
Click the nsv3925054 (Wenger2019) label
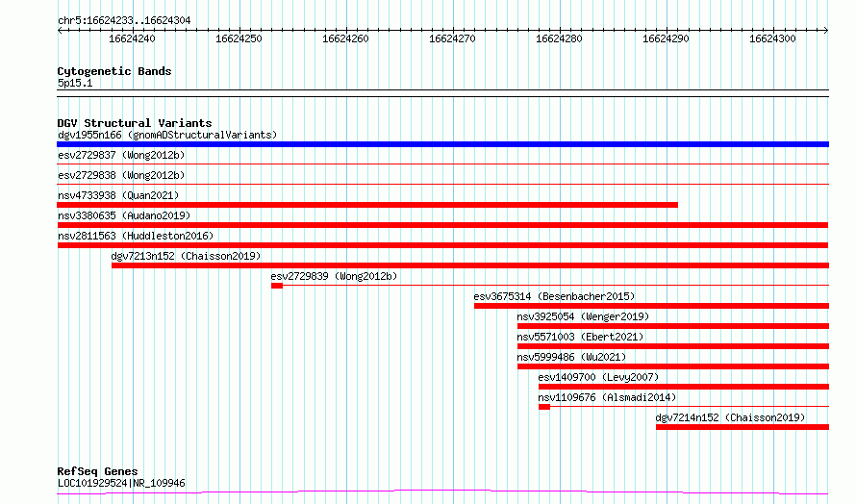[583, 316]
